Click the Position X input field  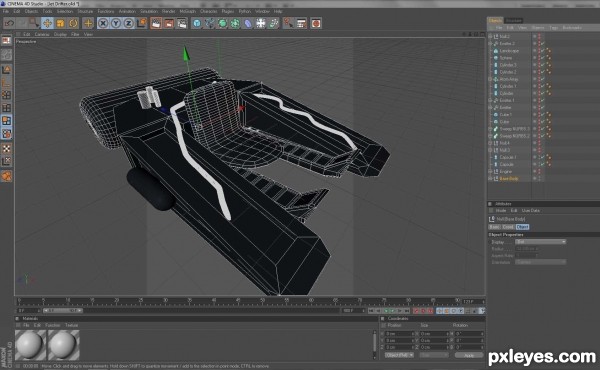(x=399, y=334)
